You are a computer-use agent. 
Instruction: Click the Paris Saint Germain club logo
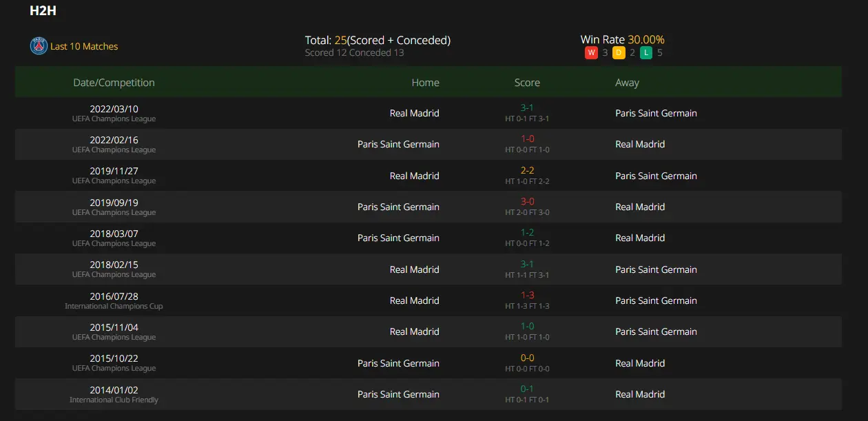click(39, 46)
